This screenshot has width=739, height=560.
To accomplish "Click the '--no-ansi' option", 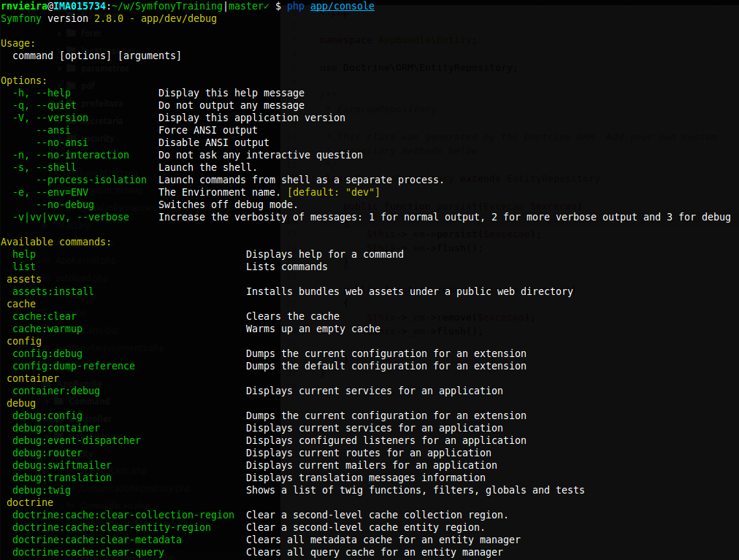I will [62, 142].
